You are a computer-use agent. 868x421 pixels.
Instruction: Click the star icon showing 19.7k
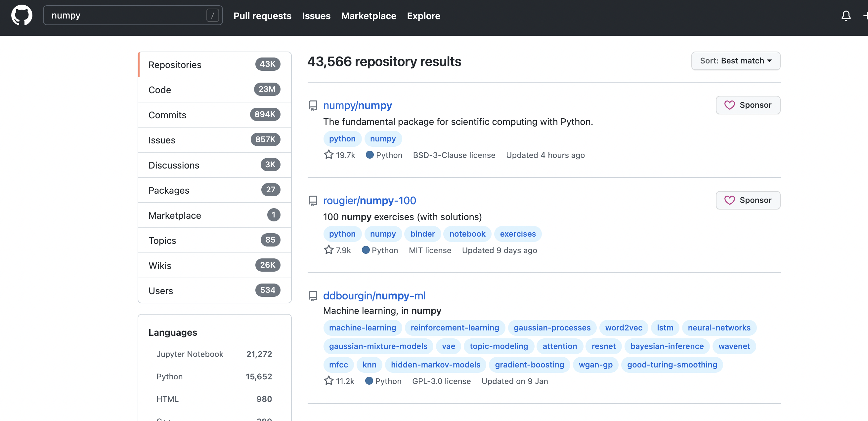(328, 155)
